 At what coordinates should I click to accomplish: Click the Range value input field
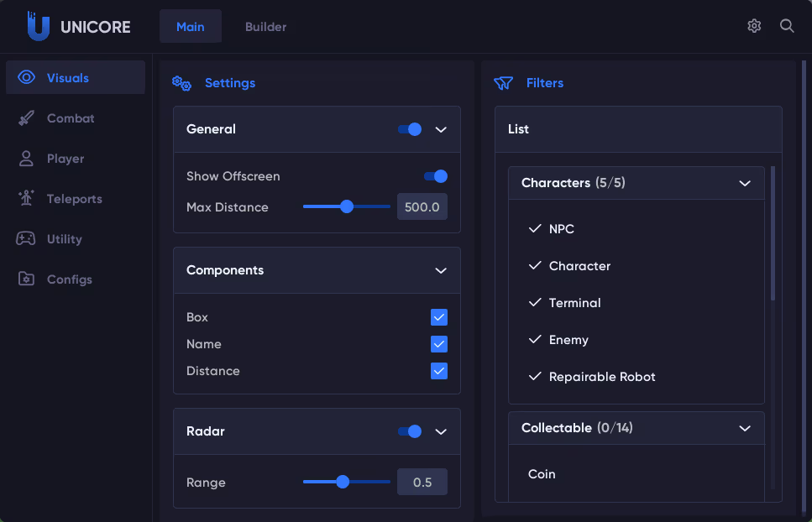coord(422,483)
